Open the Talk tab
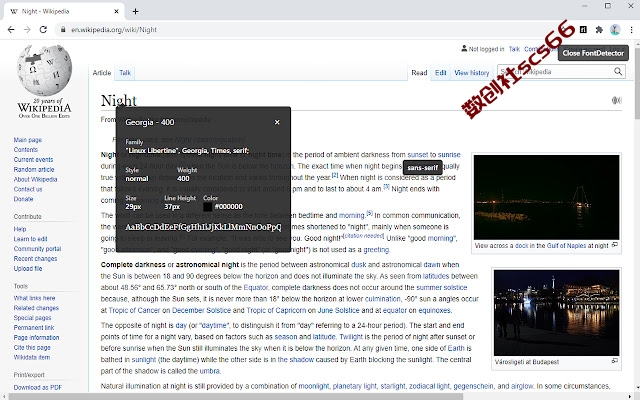Image resolution: width=640 pixels, height=400 pixels. (x=125, y=73)
